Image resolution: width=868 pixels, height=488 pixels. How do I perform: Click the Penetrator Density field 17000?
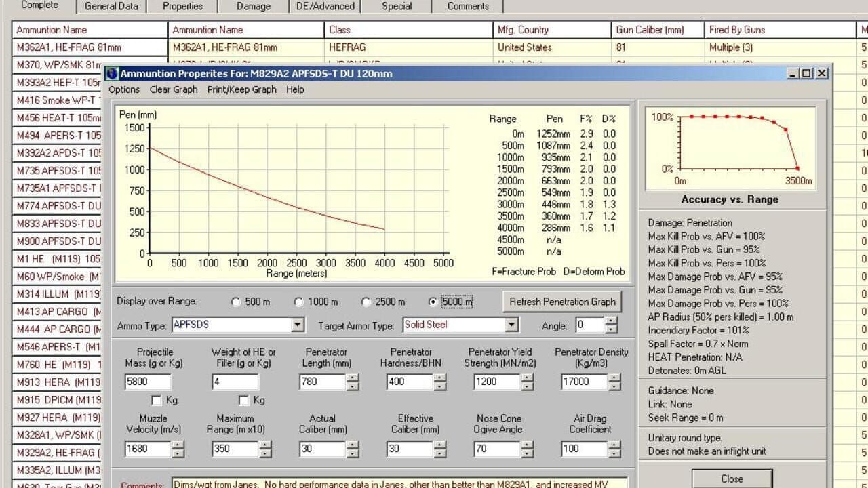(x=585, y=382)
